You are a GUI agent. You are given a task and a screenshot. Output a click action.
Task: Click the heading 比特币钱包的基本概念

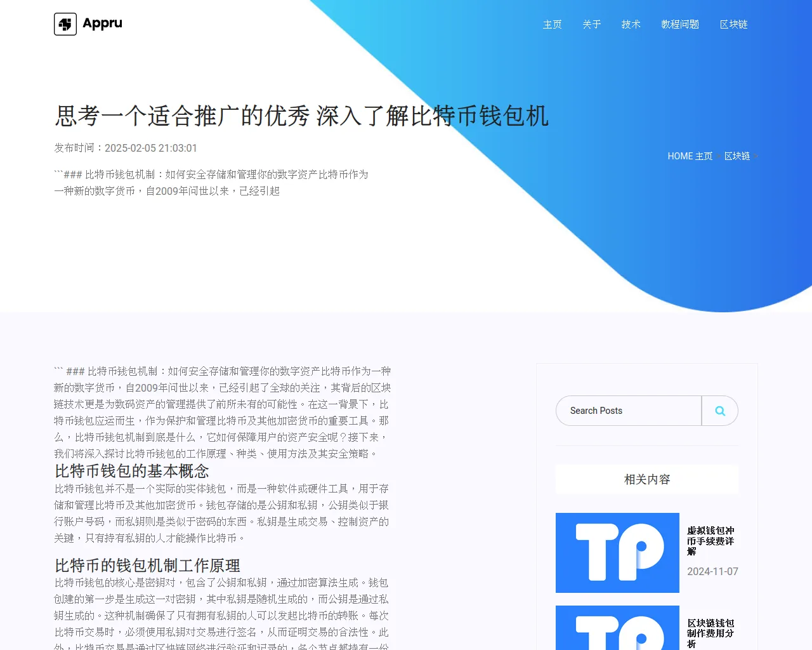click(x=132, y=471)
